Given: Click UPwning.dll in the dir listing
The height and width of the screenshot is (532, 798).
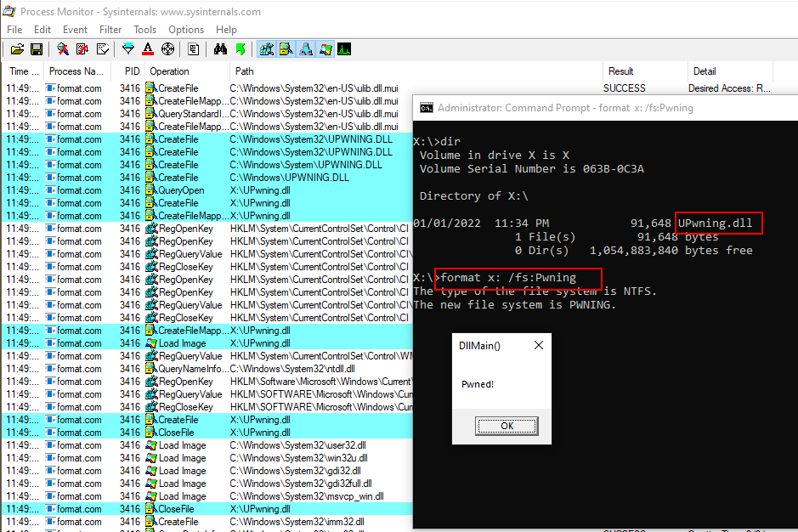Looking at the screenshot, I should tap(715, 223).
